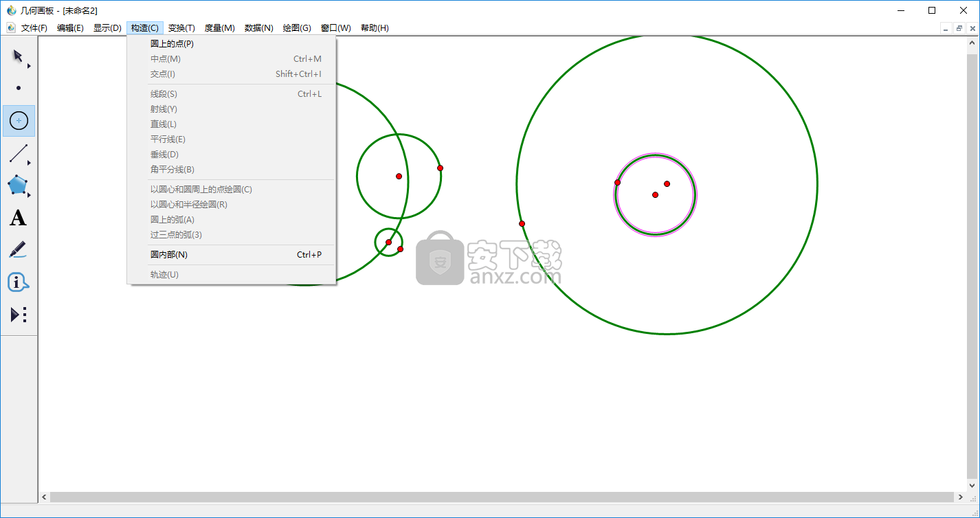The width and height of the screenshot is (980, 518).
Task: Maximize the main application window
Action: coord(932,10)
